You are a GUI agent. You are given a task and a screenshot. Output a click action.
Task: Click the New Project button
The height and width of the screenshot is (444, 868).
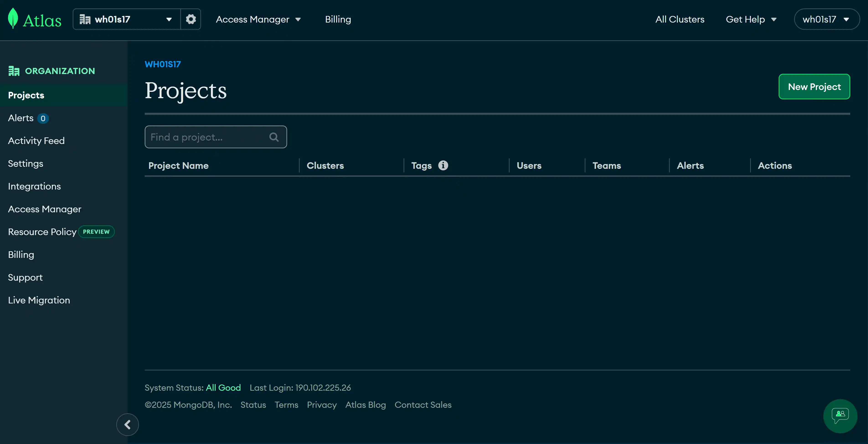tap(814, 87)
